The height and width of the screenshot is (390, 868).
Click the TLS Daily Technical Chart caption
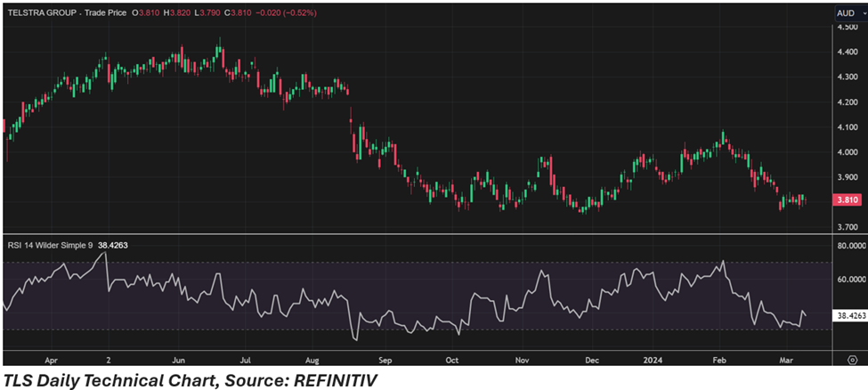point(190,380)
